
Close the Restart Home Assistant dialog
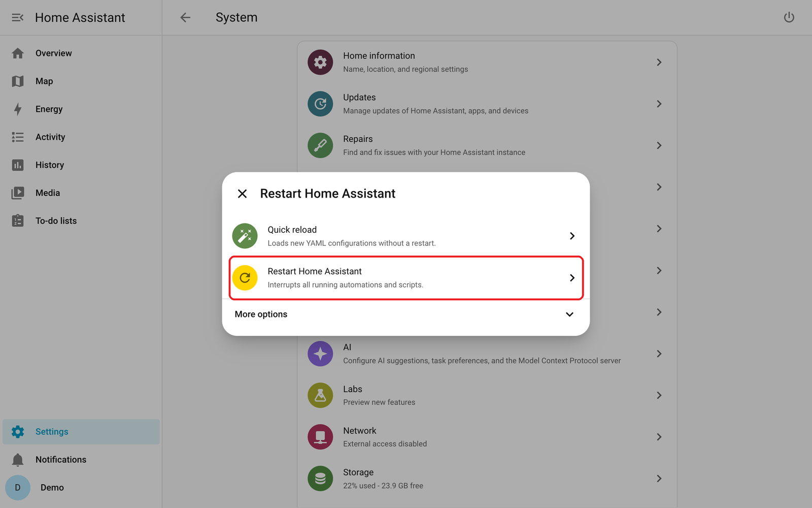click(x=242, y=194)
